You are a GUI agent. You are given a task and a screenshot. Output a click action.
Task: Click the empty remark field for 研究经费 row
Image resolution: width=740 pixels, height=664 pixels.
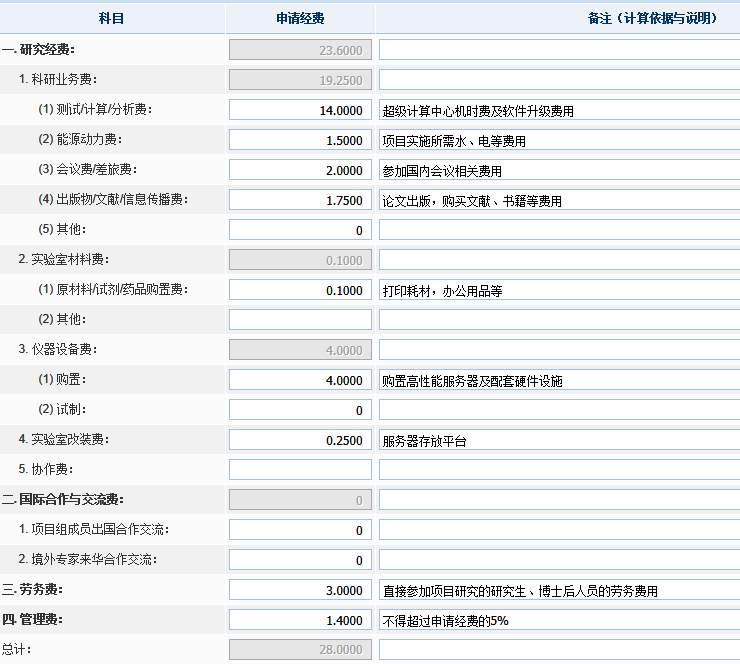click(x=559, y=50)
